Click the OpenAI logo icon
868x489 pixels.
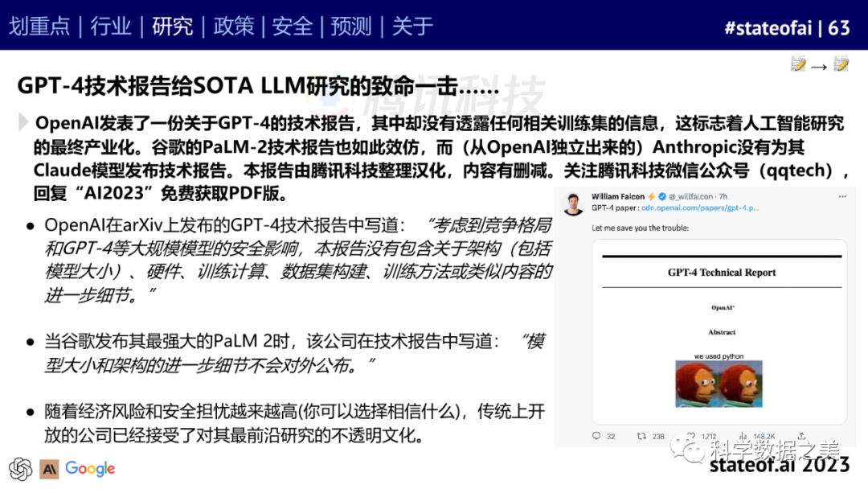(x=20, y=469)
